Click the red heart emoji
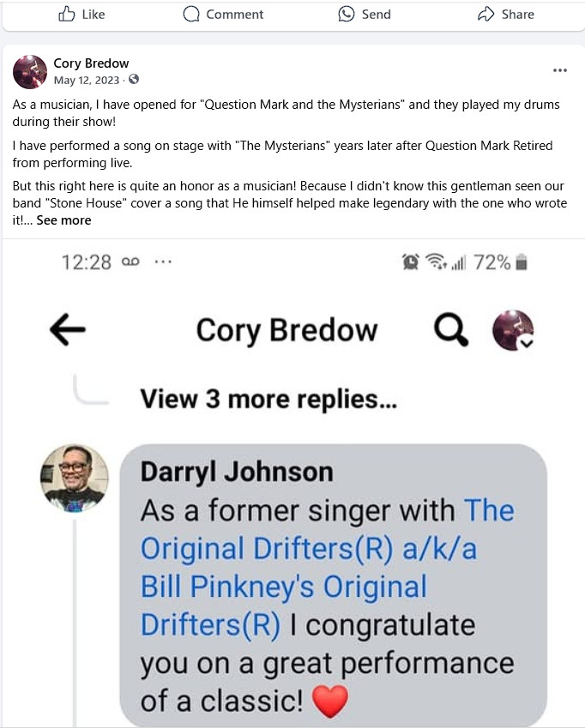This screenshot has width=585, height=728. pos(330,702)
